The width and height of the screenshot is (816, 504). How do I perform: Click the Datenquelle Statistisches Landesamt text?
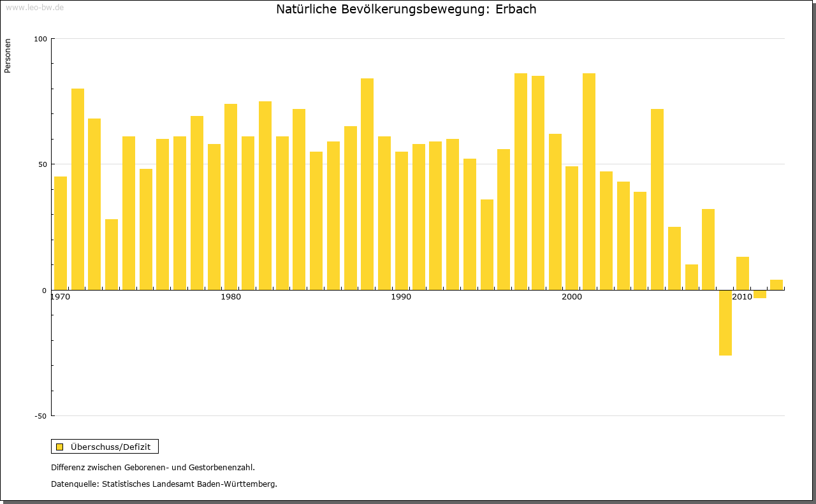pyautogui.click(x=164, y=484)
